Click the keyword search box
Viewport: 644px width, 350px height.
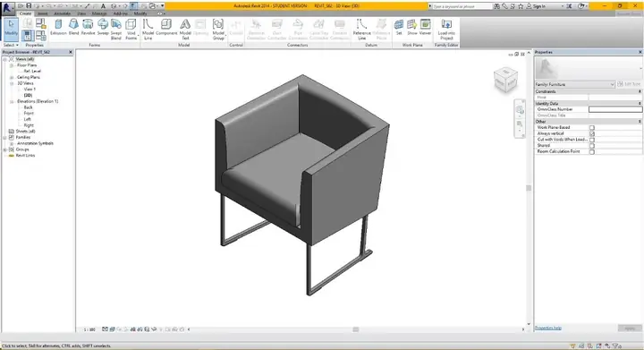[462, 6]
